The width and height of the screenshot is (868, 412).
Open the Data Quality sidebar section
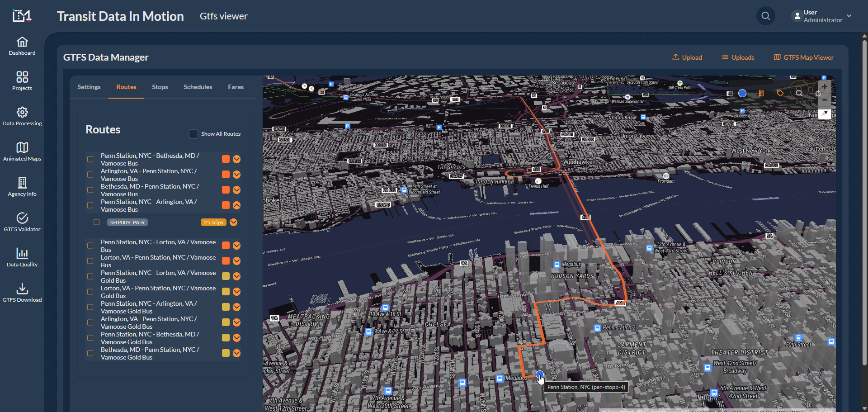pyautogui.click(x=22, y=257)
